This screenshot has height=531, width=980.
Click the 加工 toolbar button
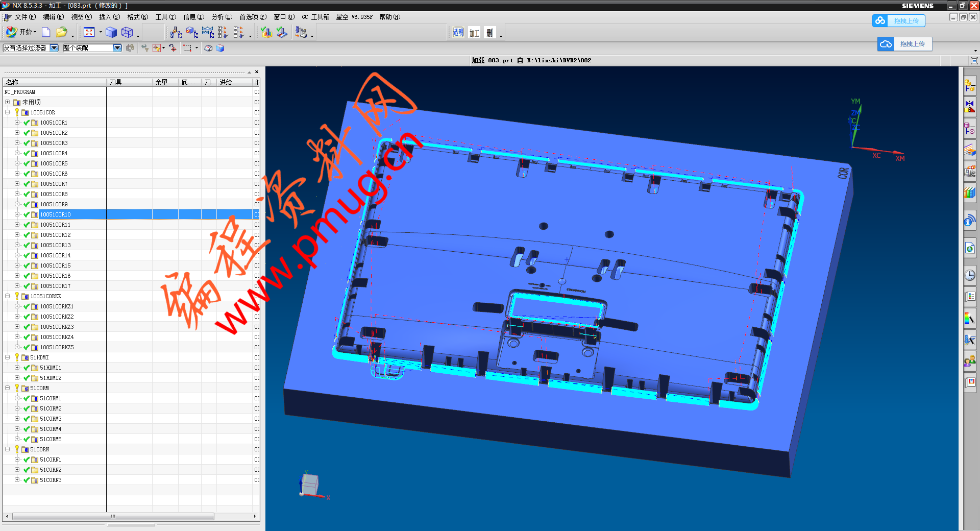click(474, 33)
